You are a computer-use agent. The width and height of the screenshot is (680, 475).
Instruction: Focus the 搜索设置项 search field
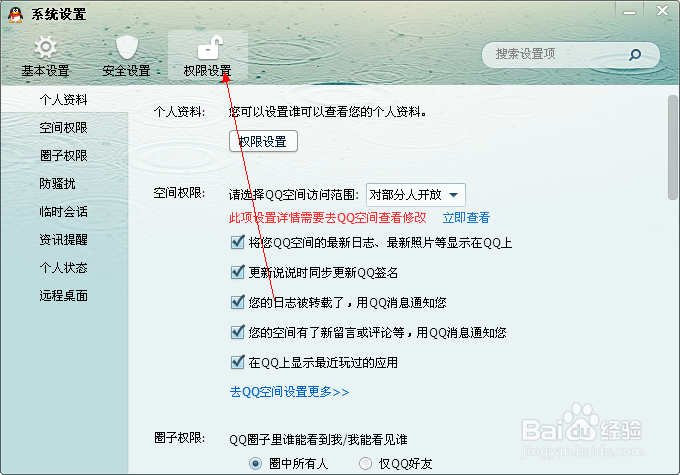(570, 55)
